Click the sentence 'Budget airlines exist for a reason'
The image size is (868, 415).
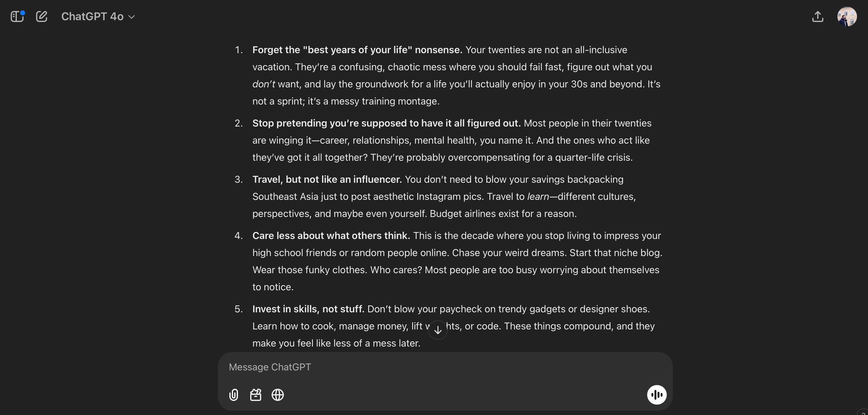pyautogui.click(x=503, y=214)
